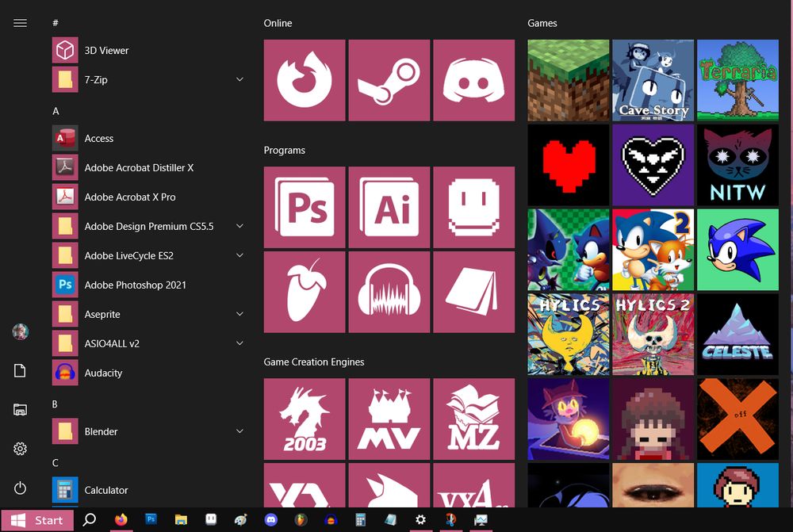
Task: Open the RPG Maker MV tile
Action: (x=389, y=419)
